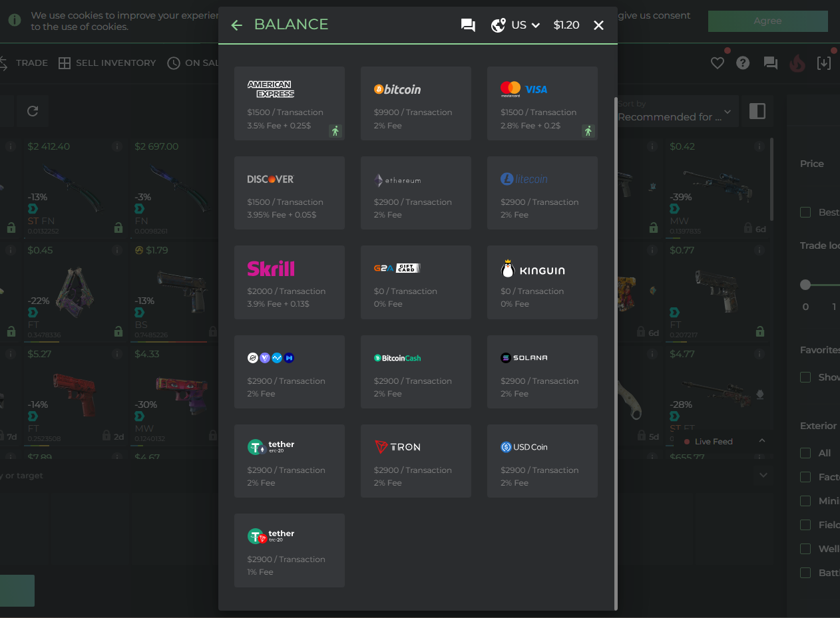The height and width of the screenshot is (618, 840).
Task: Open the $2 697.00 knife item
Action: [174, 187]
